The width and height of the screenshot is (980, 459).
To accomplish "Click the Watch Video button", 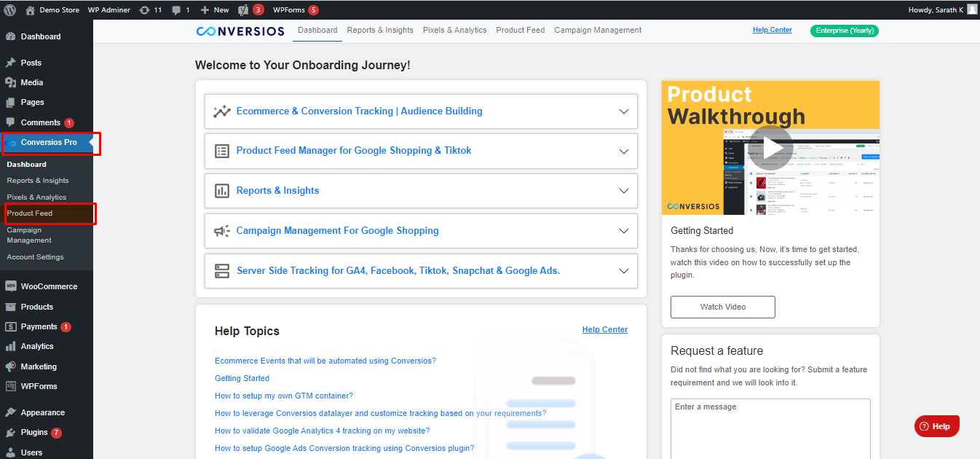I will 722,307.
